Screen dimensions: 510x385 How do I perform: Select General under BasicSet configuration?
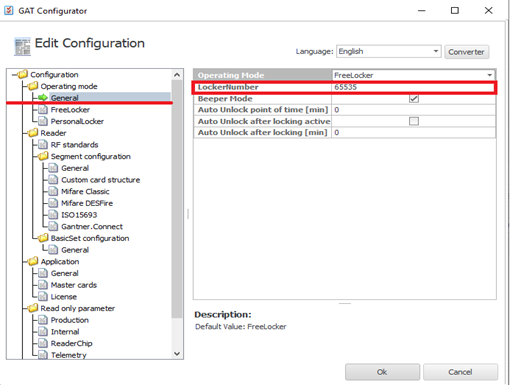tap(75, 250)
